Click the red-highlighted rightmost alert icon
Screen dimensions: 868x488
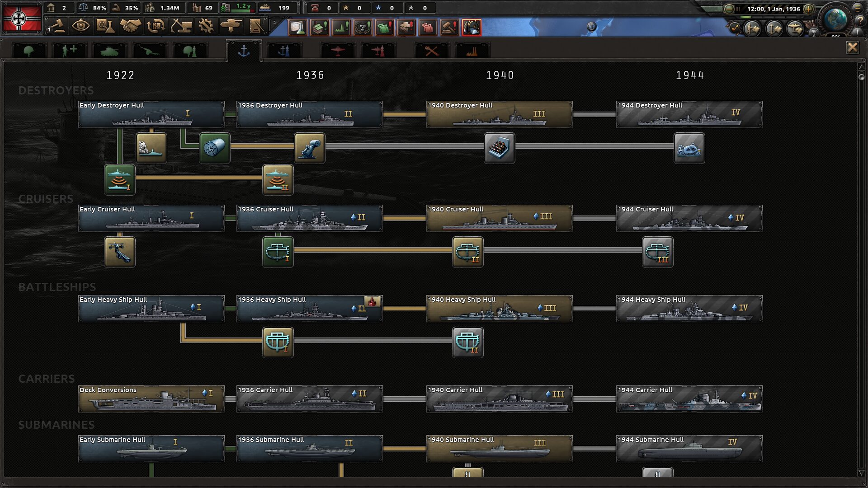(x=471, y=28)
